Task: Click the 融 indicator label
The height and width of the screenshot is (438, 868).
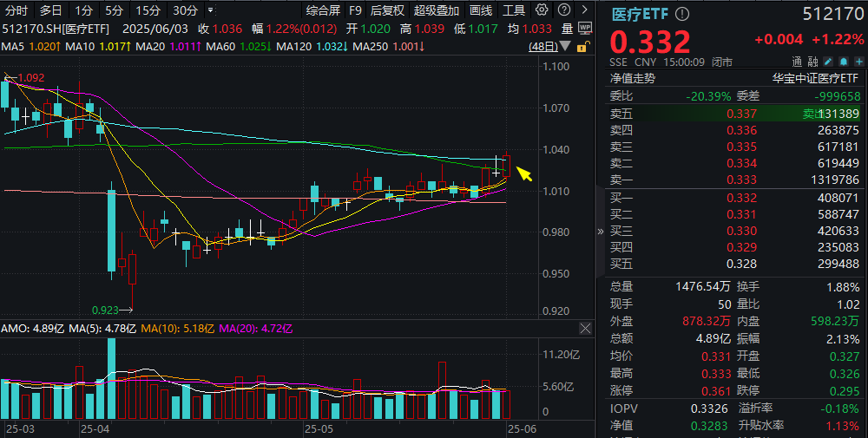Action: click(812, 62)
